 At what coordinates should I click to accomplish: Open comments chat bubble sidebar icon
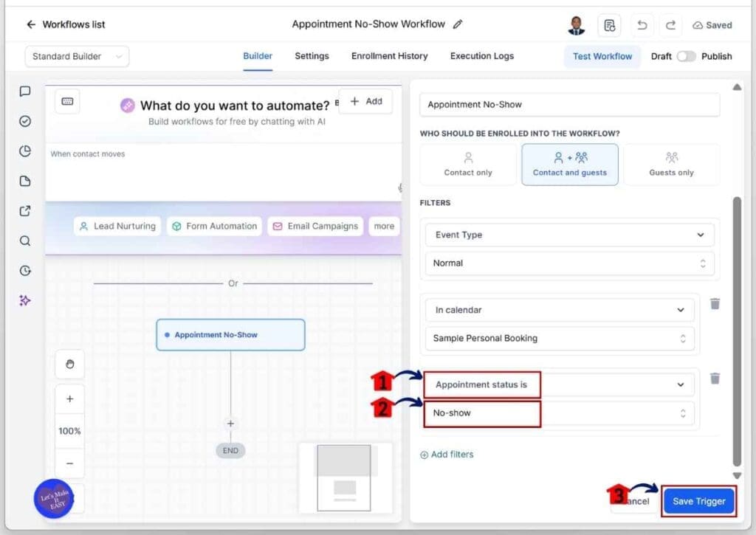tap(25, 91)
